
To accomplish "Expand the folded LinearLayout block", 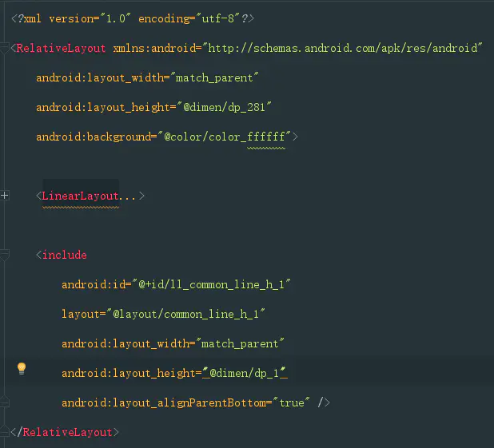I will click(4, 196).
